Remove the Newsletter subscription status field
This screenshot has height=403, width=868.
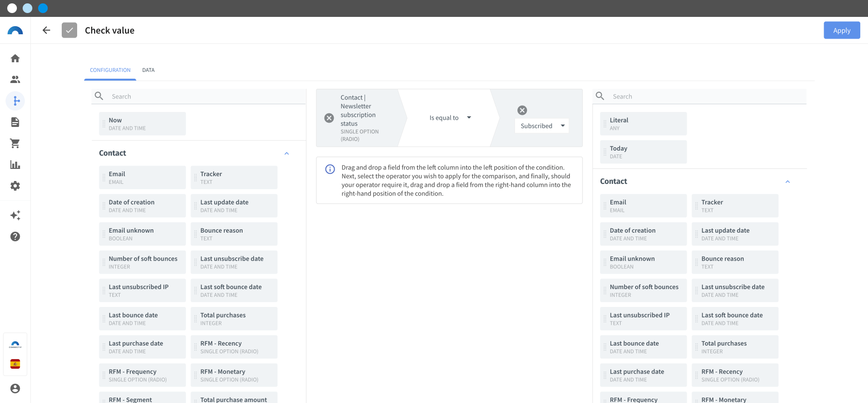click(329, 118)
